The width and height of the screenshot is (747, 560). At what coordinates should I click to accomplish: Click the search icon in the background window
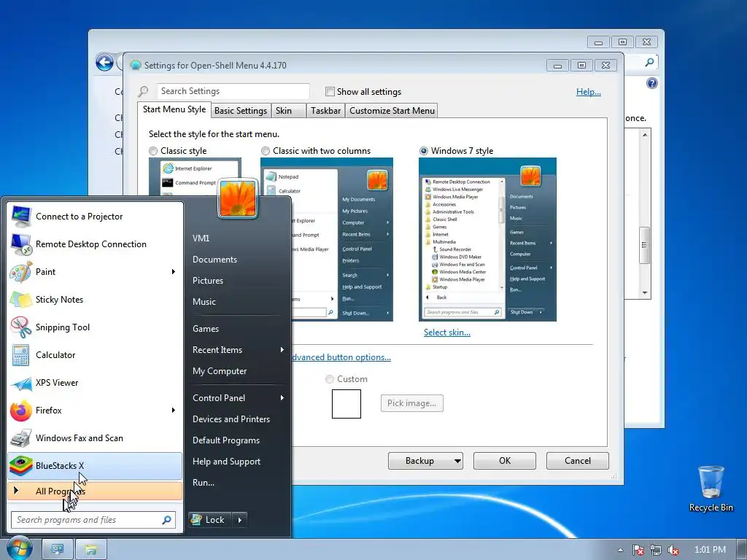click(649, 62)
